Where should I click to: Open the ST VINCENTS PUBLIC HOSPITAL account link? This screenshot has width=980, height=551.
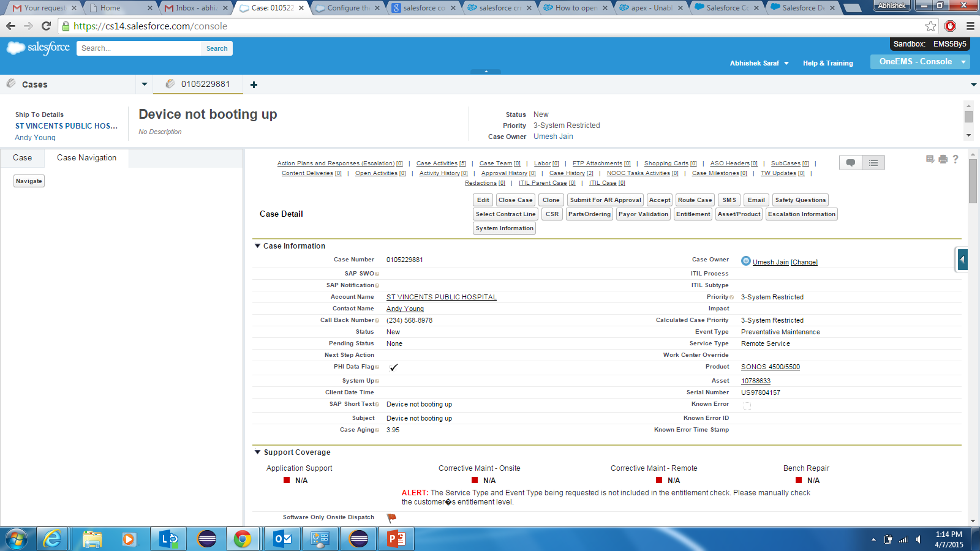point(442,297)
